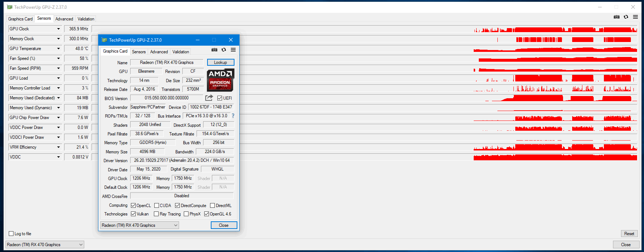
Task: Open hamburger menu in front GPU-Z window
Action: [x=233, y=50]
